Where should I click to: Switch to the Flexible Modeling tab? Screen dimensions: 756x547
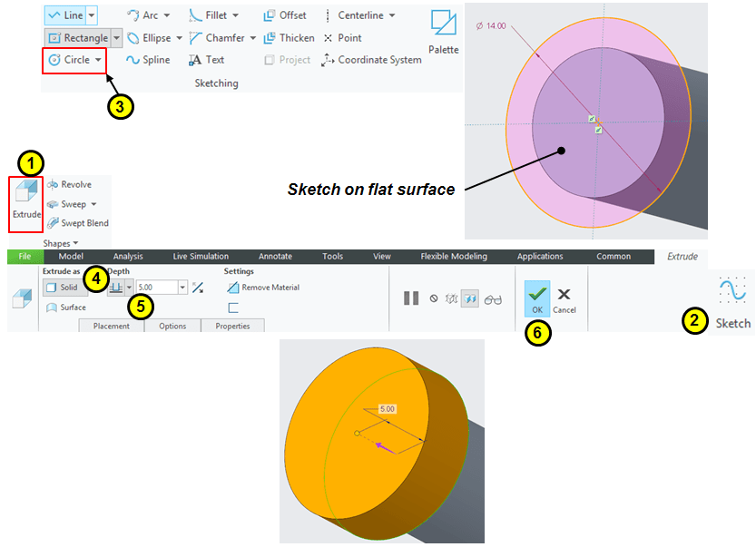(x=453, y=257)
